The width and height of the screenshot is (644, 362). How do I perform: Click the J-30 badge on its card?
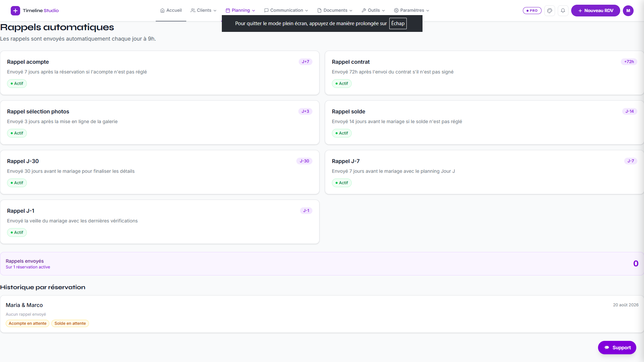(304, 161)
